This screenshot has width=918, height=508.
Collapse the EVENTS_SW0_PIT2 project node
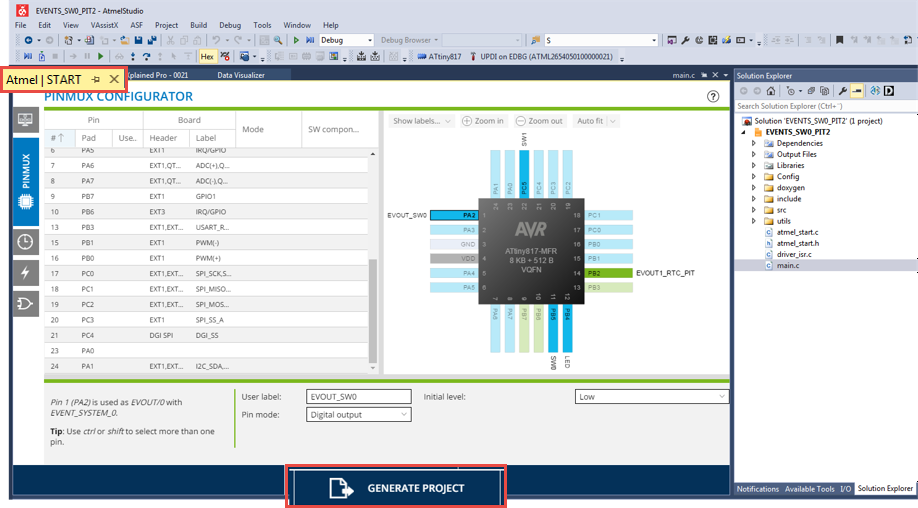click(744, 132)
